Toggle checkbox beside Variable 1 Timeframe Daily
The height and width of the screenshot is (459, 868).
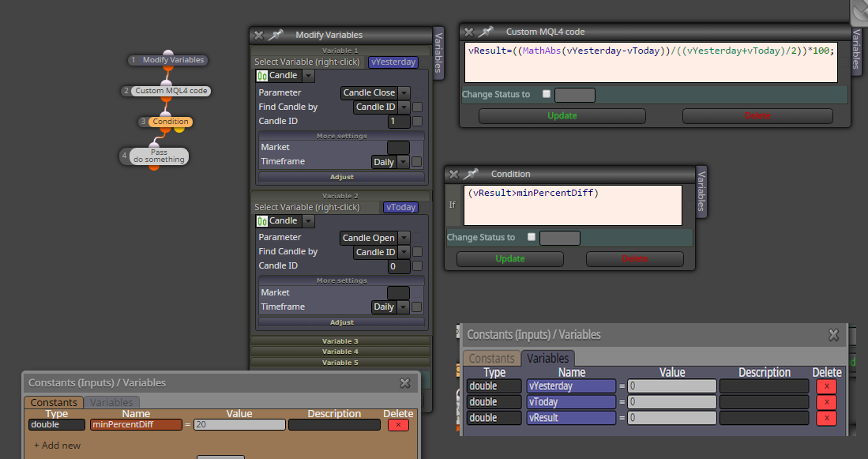pyautogui.click(x=417, y=162)
